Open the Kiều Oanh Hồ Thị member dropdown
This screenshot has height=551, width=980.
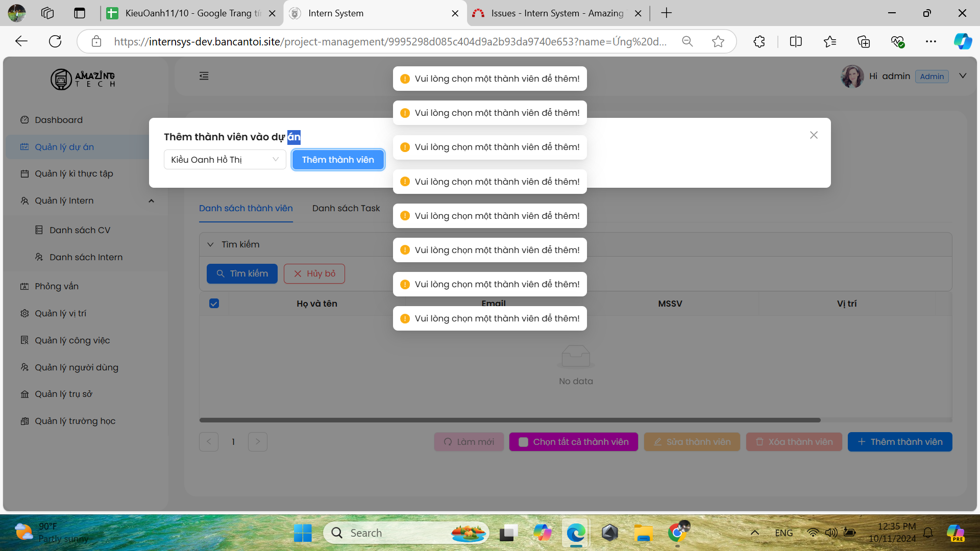[x=225, y=160]
